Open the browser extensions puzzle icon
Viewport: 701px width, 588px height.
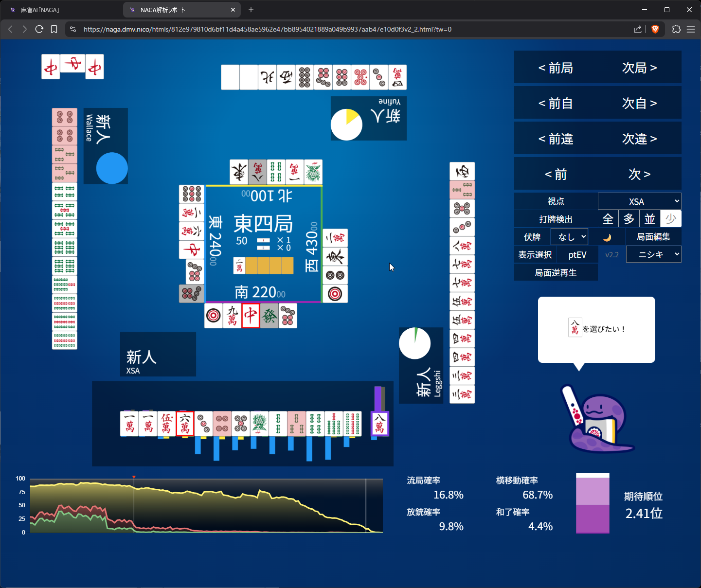point(676,29)
